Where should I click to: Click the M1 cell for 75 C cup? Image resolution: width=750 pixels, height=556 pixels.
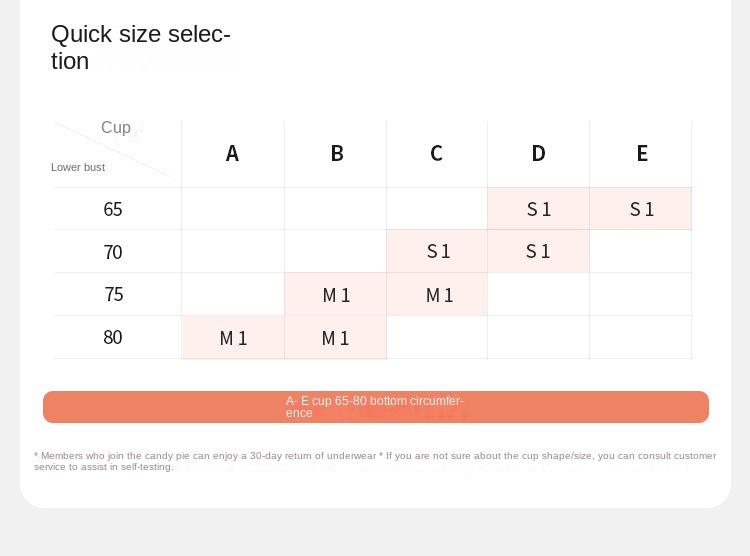(x=439, y=295)
